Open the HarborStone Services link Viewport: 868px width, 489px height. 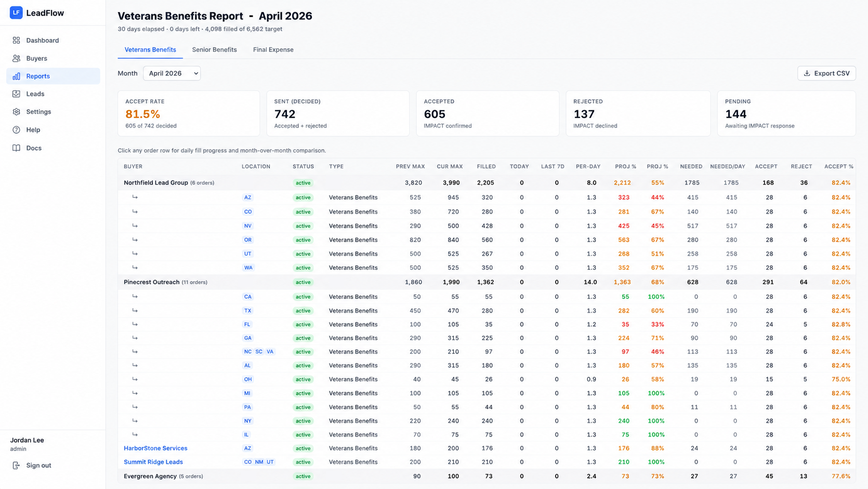coord(155,448)
